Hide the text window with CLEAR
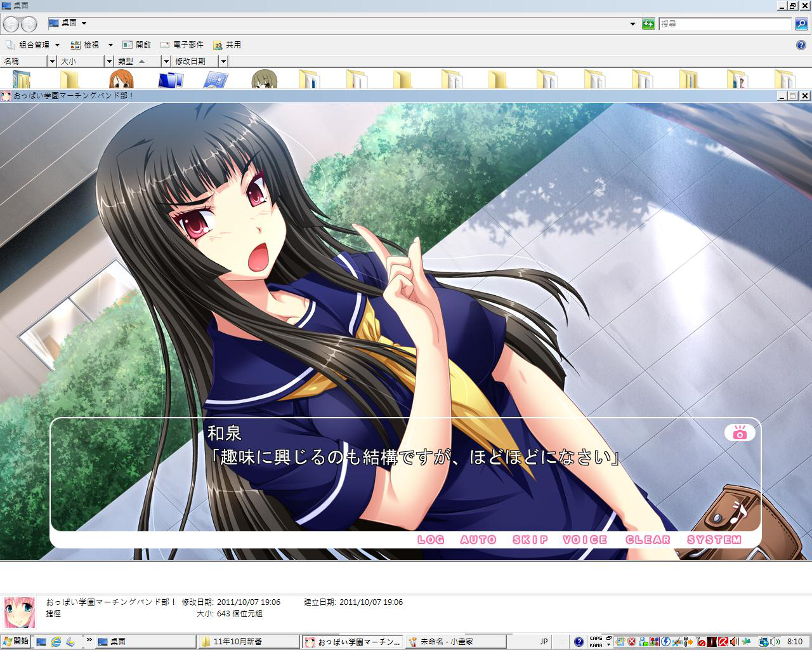Viewport: 812px width, 650px height. point(648,540)
